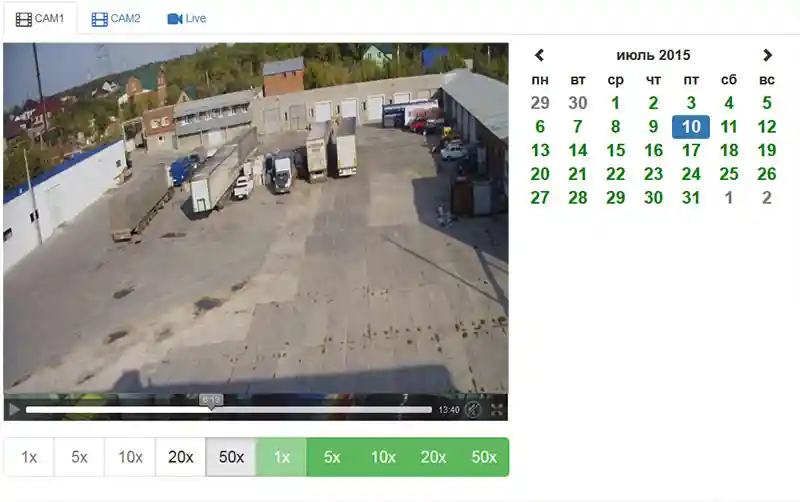Click the month title июль 2015
The width and height of the screenshot is (800, 502).
tap(653, 55)
